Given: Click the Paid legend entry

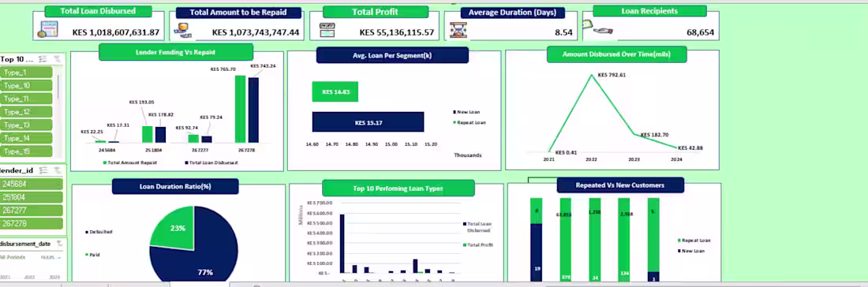Looking at the screenshot, I should [x=92, y=255].
